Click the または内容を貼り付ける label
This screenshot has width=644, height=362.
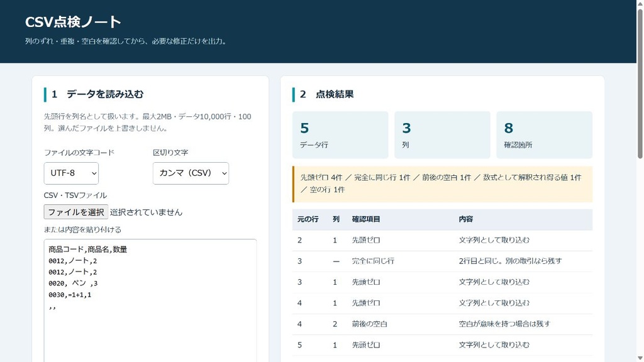pos(82,230)
